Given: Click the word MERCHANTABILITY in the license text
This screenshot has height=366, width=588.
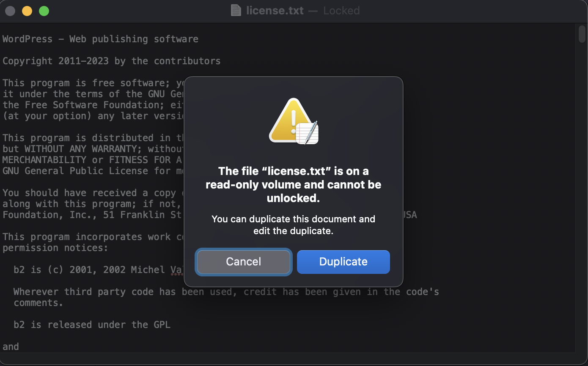Looking at the screenshot, I should 44,160.
